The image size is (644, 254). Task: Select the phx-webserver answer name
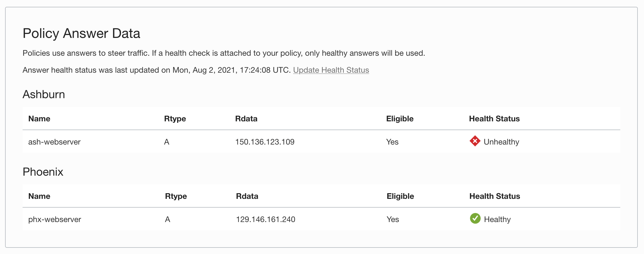(x=55, y=219)
